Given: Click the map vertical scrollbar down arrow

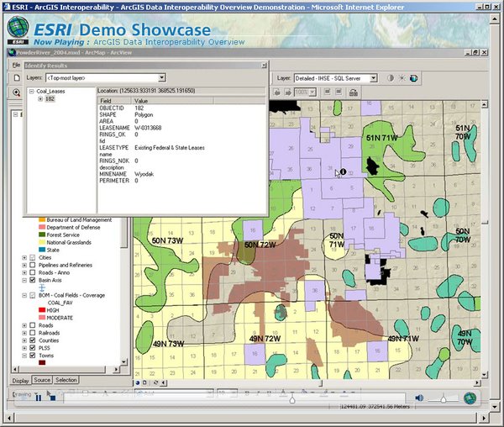Looking at the screenshot, I should pos(485,375).
